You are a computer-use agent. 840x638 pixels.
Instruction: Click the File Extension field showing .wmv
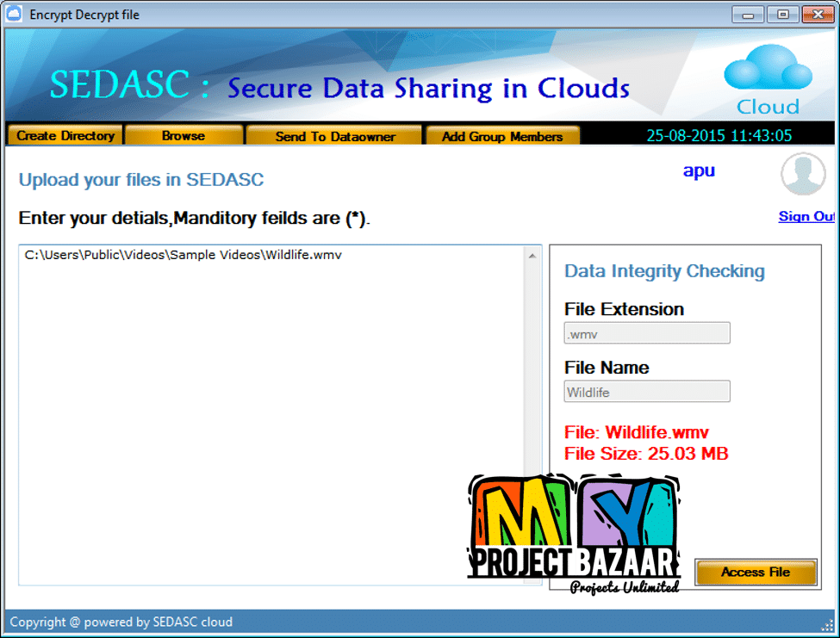tap(647, 332)
